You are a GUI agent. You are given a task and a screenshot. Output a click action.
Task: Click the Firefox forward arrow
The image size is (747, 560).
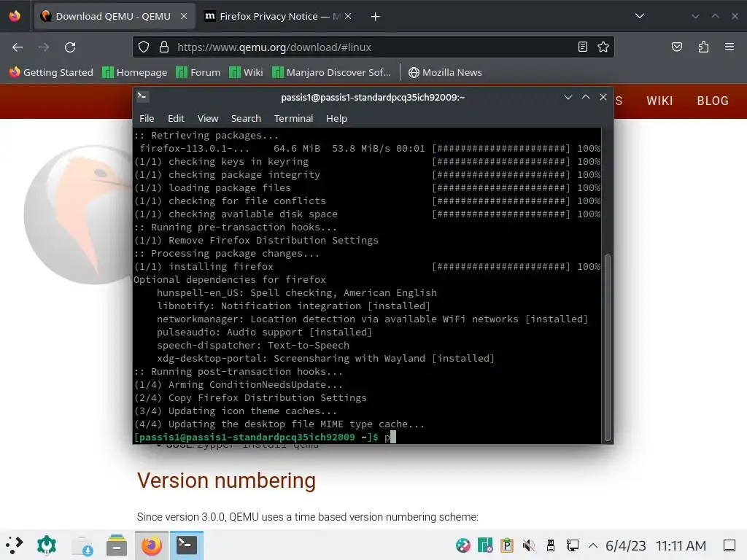(44, 47)
